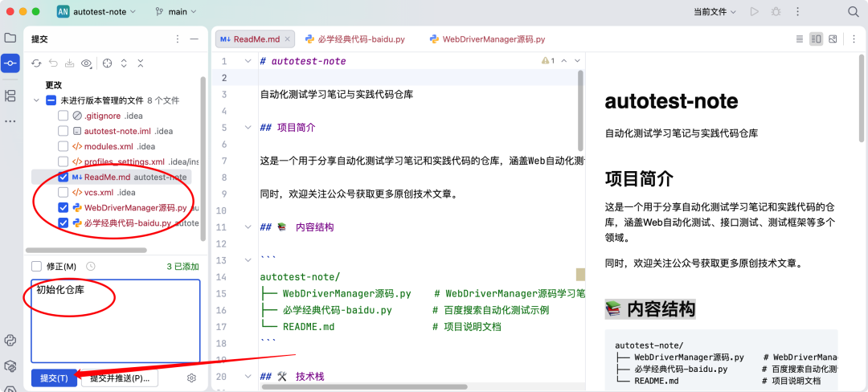Viewport: 868px width, 392px height.
Task: Uncheck the WebDriverManager源码.py checkbox
Action: (63, 208)
